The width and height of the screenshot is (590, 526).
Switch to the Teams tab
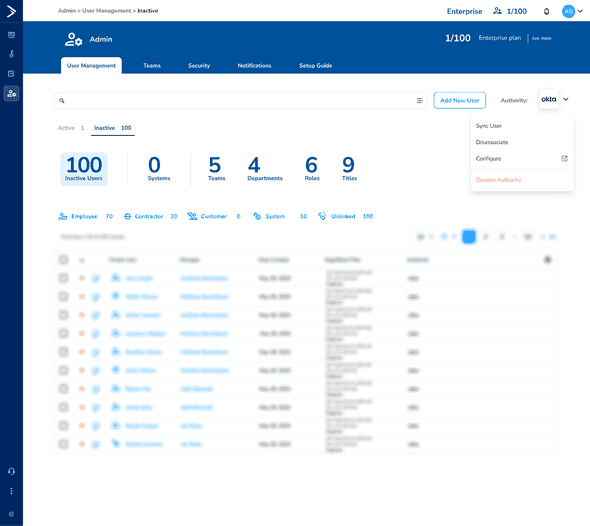pyautogui.click(x=152, y=65)
